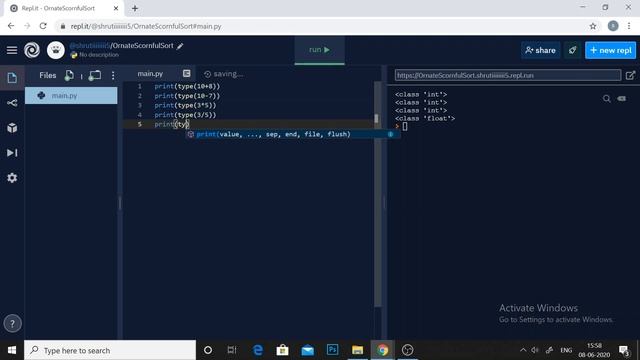This screenshot has height=360, width=640.
Task: Run the program with run button
Action: (x=320, y=50)
